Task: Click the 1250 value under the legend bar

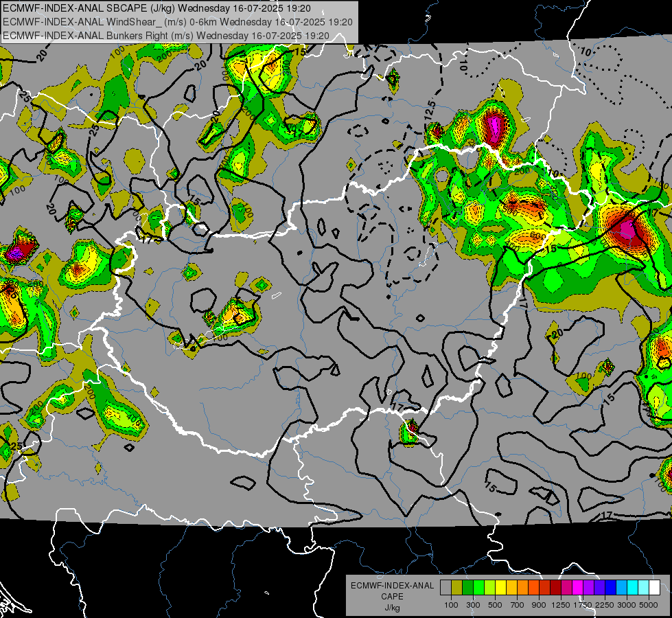Action: (x=561, y=605)
